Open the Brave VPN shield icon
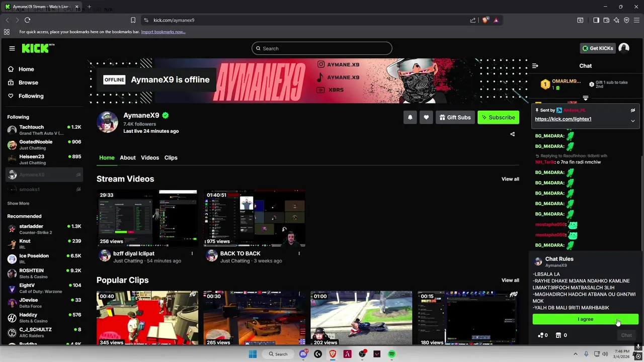This screenshot has width=644, height=362. tap(626, 20)
